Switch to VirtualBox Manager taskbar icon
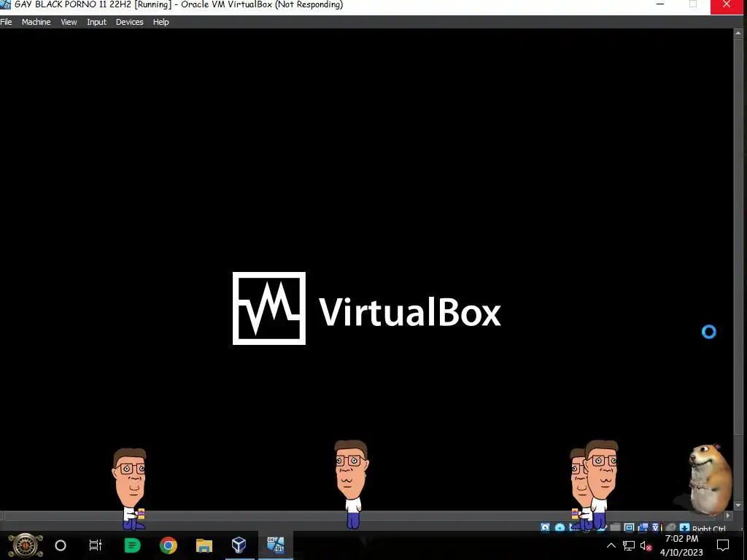Image resolution: width=747 pixels, height=560 pixels. pos(239,545)
